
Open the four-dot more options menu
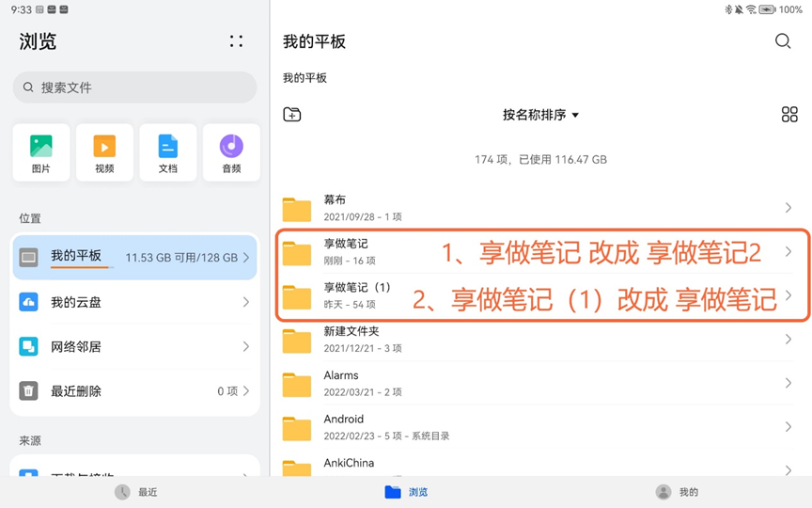tap(236, 41)
